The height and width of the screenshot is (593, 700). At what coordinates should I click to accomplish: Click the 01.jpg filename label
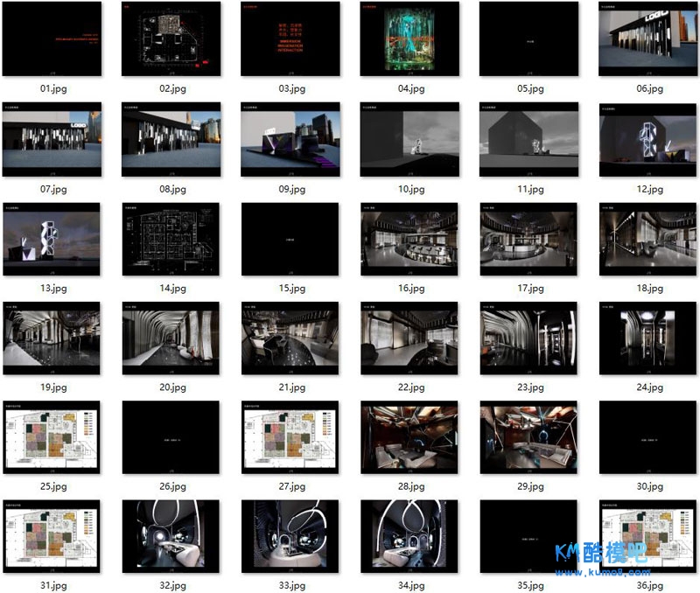52,89
